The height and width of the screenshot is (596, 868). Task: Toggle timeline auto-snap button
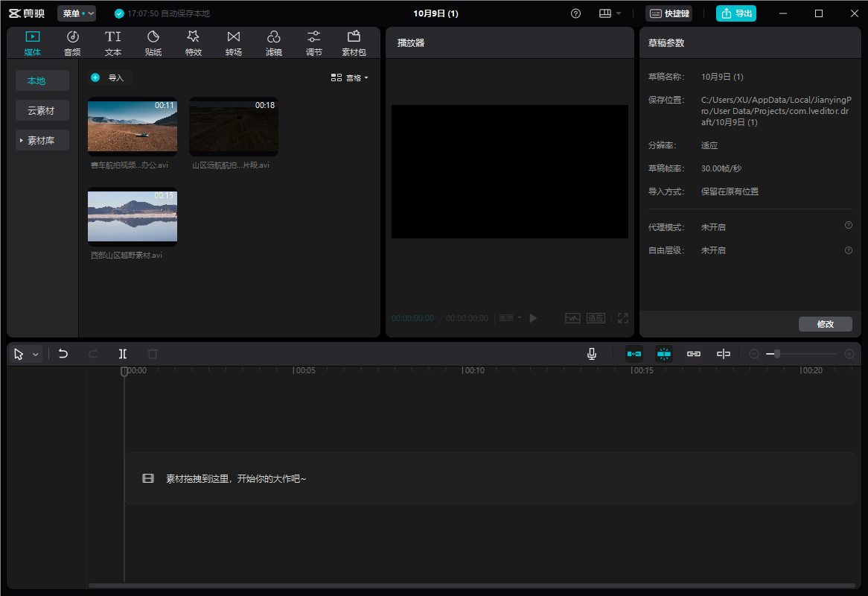point(664,354)
